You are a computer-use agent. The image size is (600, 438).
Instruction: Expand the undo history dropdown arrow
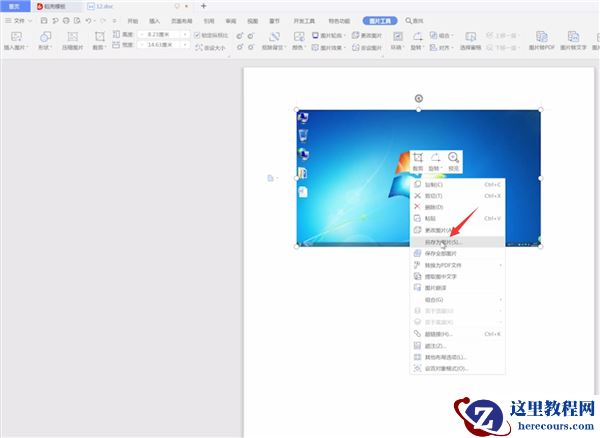pyautogui.click(x=95, y=21)
